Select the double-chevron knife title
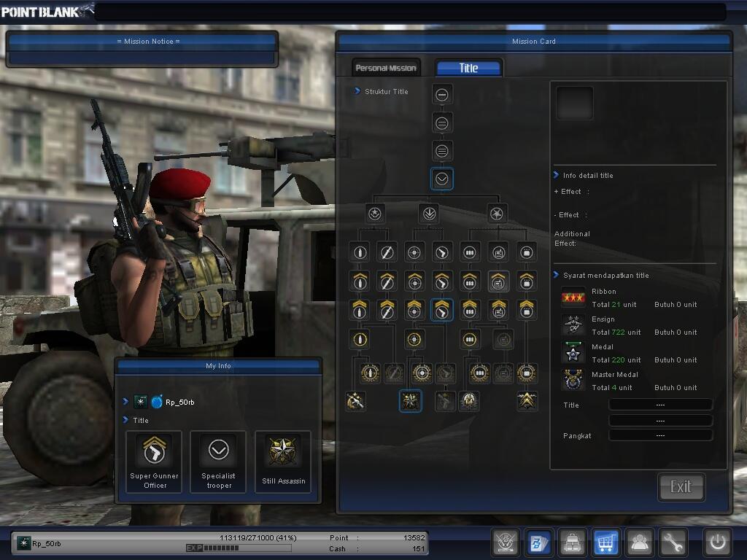The height and width of the screenshot is (560, 747). pos(387,310)
